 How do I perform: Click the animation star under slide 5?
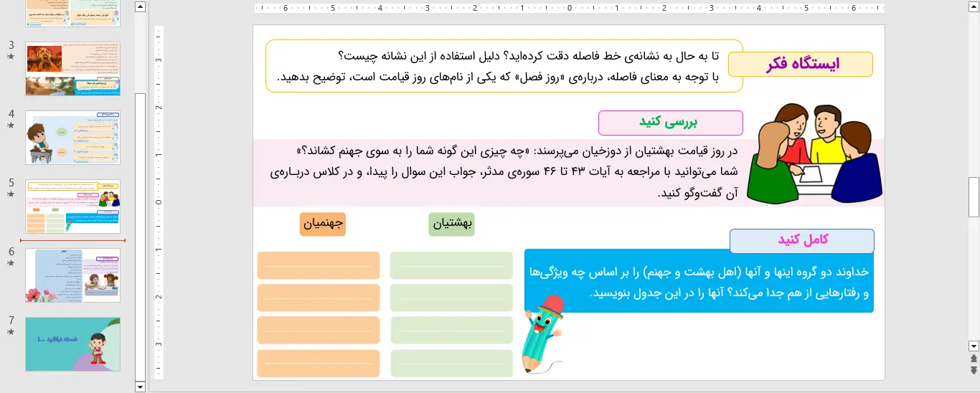(11, 194)
